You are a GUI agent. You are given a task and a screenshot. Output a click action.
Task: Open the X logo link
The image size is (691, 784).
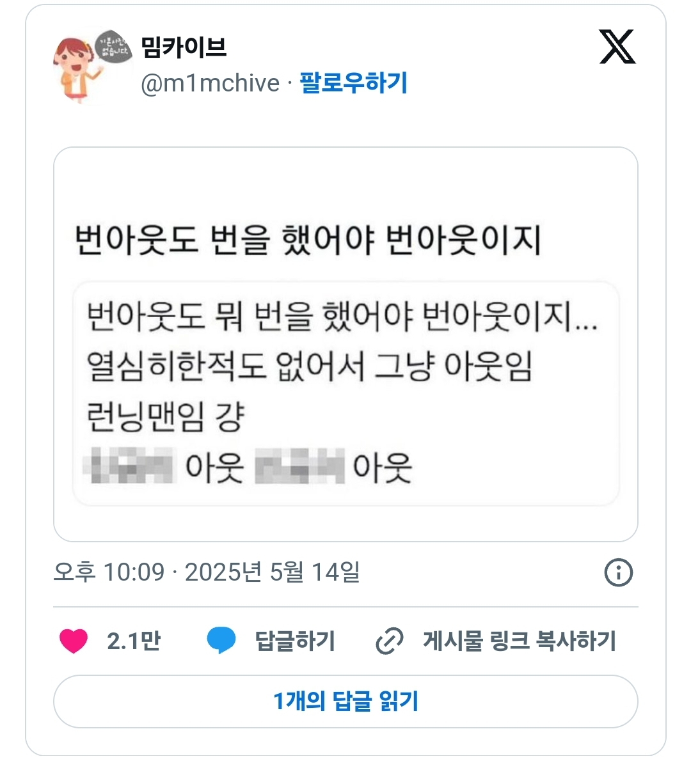coord(617,47)
